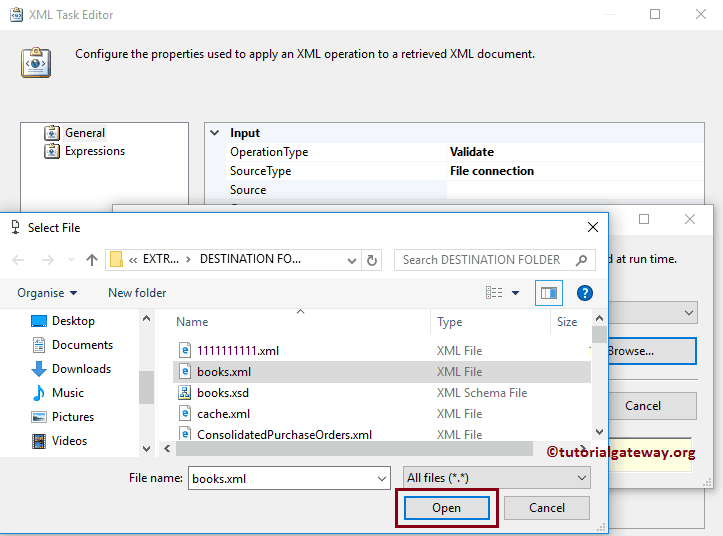Select General page in XML Task Editor
The width and height of the screenshot is (723, 536).
85,133
